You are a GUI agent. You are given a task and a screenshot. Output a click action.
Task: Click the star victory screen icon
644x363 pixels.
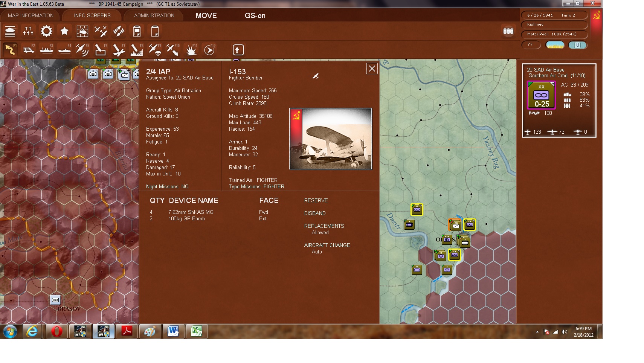pos(64,31)
